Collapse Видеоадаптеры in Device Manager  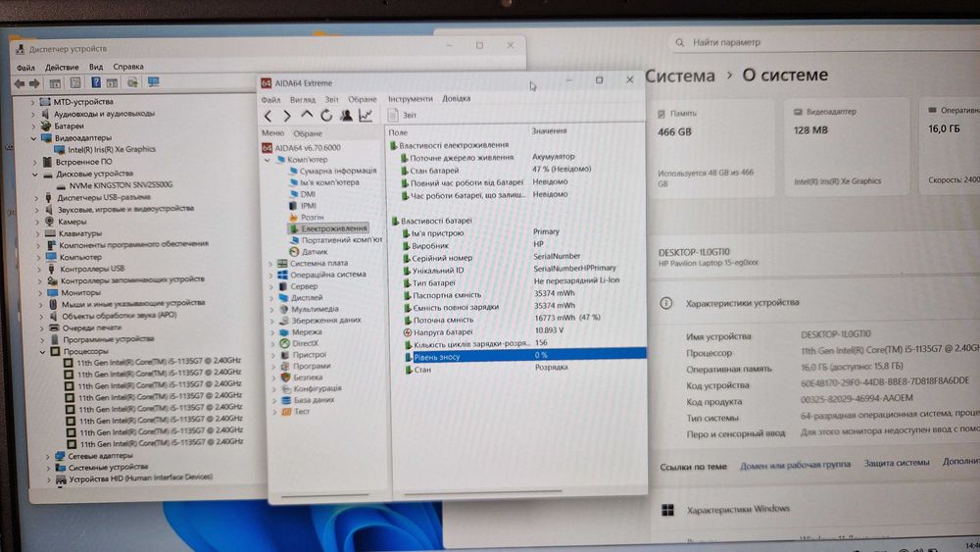point(34,139)
